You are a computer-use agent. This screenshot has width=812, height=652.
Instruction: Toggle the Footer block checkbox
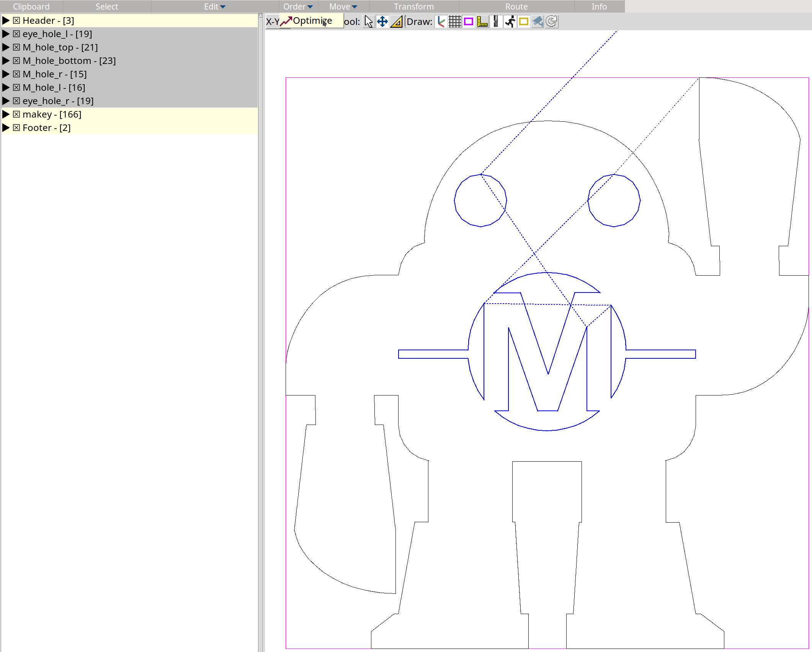[16, 128]
